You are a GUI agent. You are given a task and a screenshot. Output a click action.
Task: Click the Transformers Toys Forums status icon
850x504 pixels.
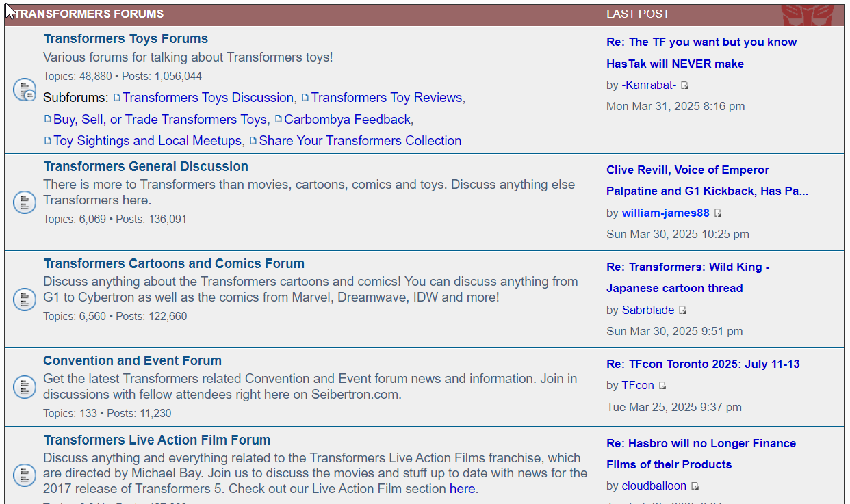[x=25, y=90]
